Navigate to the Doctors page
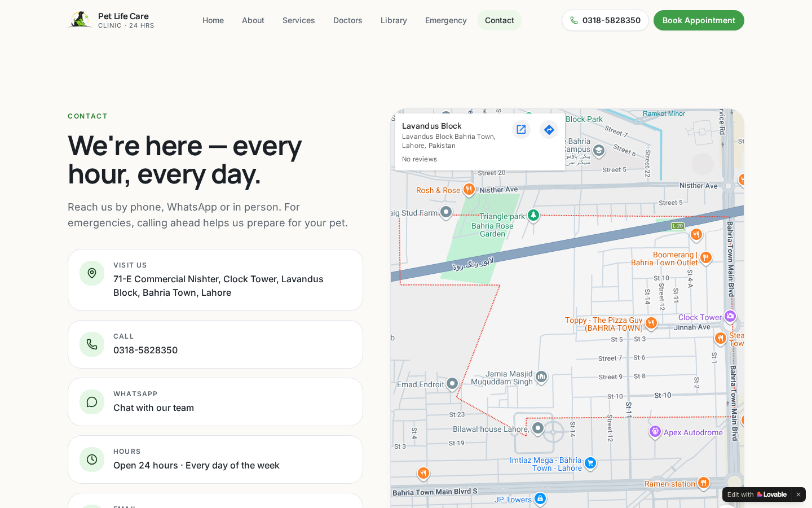This screenshot has width=812, height=508. coord(348,20)
